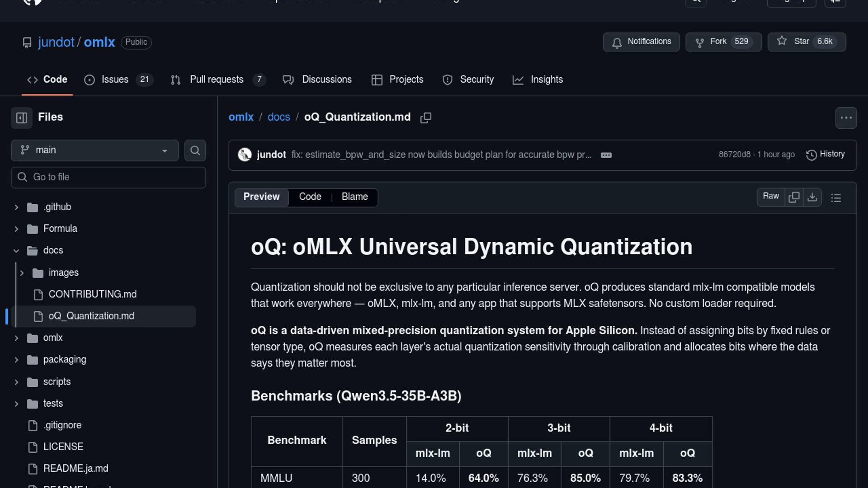Open the main branch dropdown
The image size is (868, 488).
click(94, 150)
